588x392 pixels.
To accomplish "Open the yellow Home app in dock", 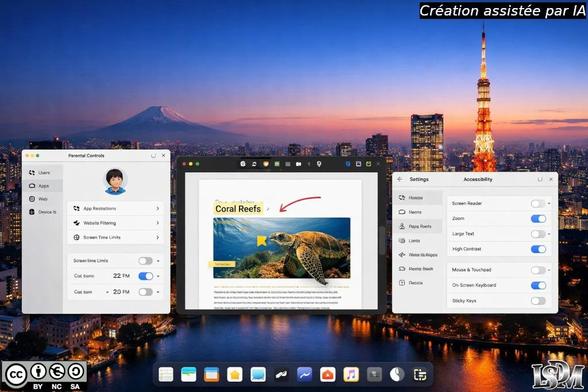I will pyautogui.click(x=235, y=374).
